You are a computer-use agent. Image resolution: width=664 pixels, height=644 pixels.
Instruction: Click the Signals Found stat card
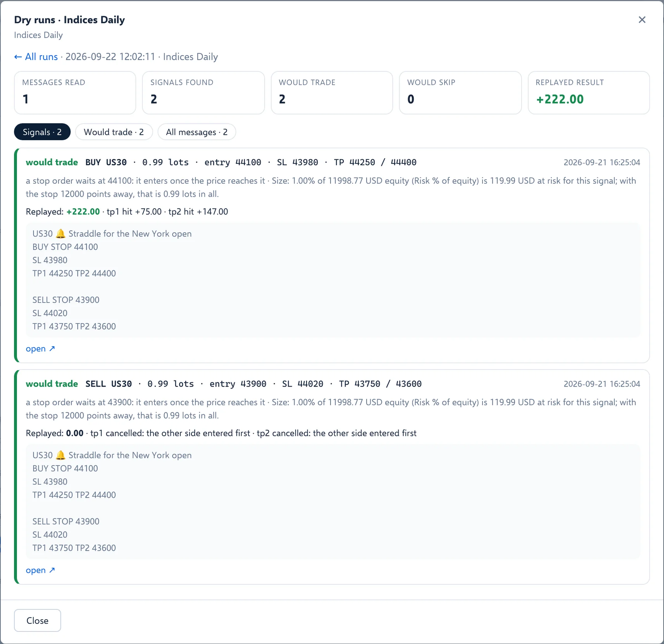click(x=203, y=93)
